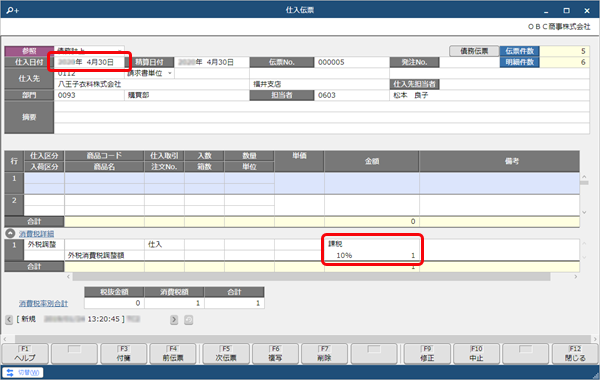This screenshot has height=380, width=600.
Task: Click the previous record arrow beside 新規
Action: pyautogui.click(x=9, y=319)
